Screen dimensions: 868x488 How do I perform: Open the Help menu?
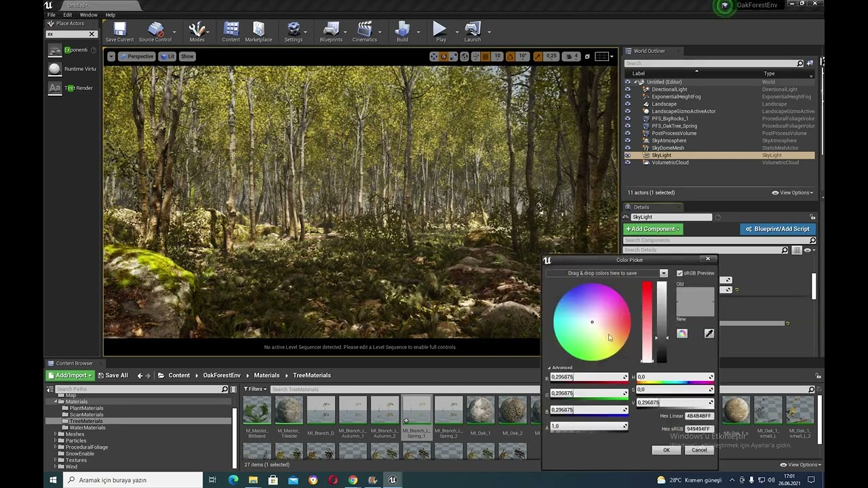(111, 15)
